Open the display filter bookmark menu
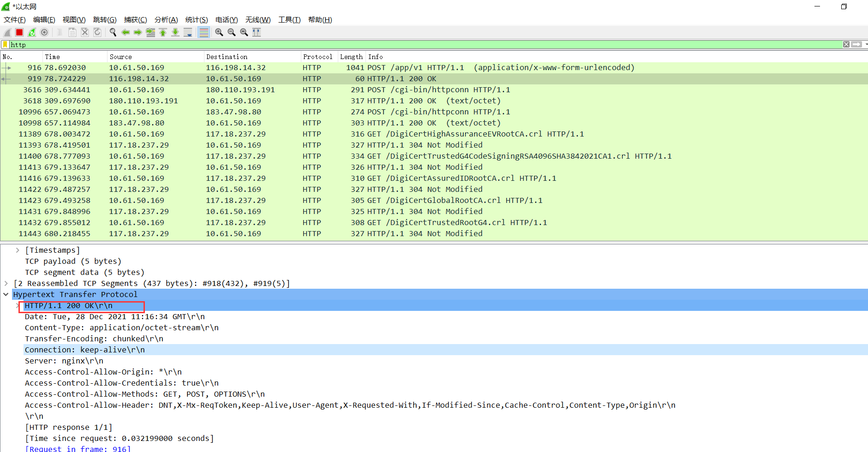This screenshot has width=868, height=452. coord(5,45)
